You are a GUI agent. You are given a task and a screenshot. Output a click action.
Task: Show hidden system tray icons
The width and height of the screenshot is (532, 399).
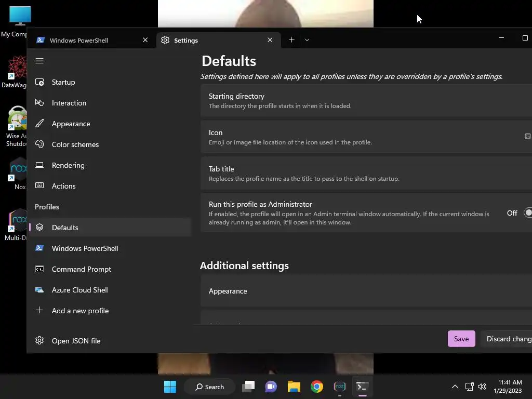(455, 387)
